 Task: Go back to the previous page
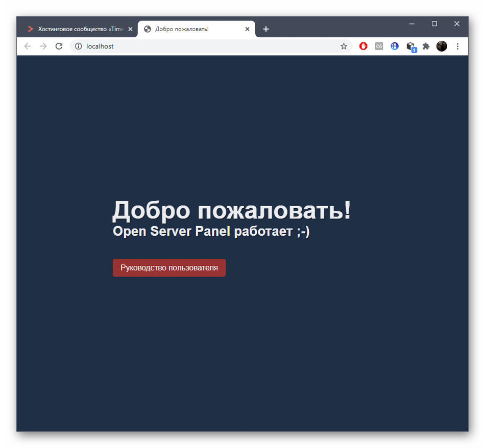[28, 46]
